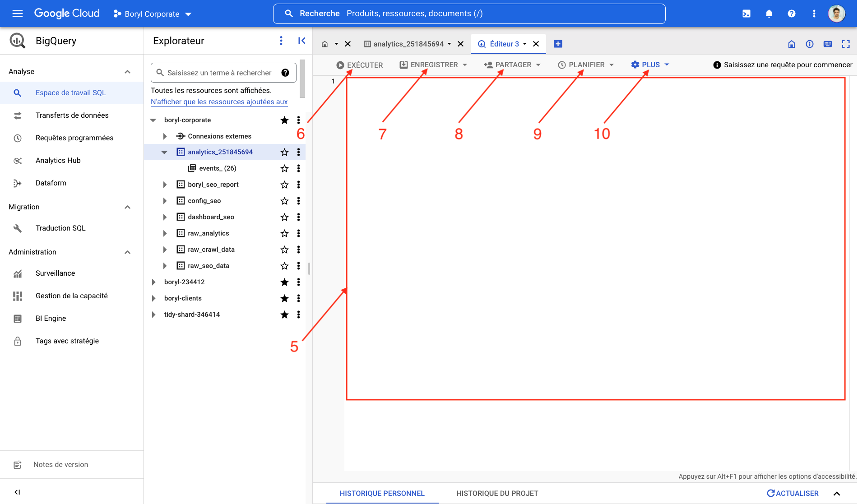Collapse the Explorateur panel

tap(301, 40)
